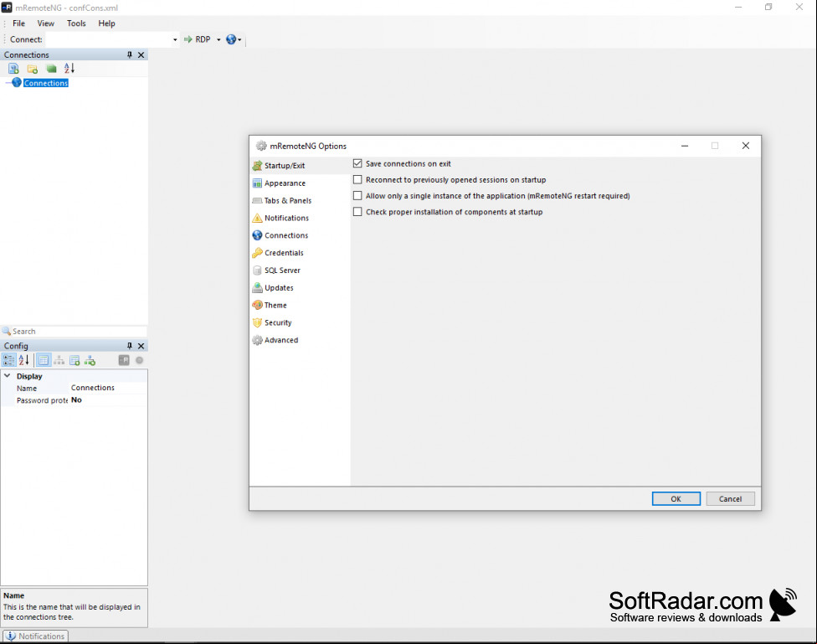Open the Help menu
The height and width of the screenshot is (644, 817).
[107, 23]
